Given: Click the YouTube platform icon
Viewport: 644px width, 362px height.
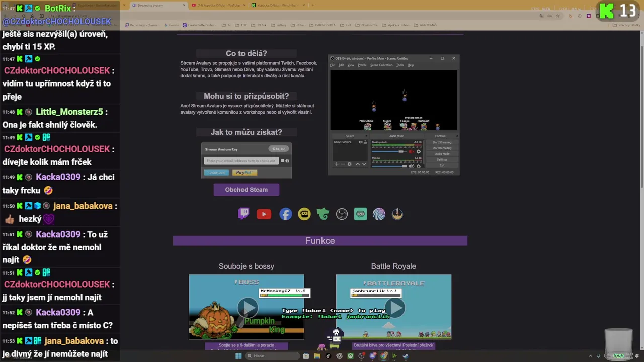Looking at the screenshot, I should point(264,214).
